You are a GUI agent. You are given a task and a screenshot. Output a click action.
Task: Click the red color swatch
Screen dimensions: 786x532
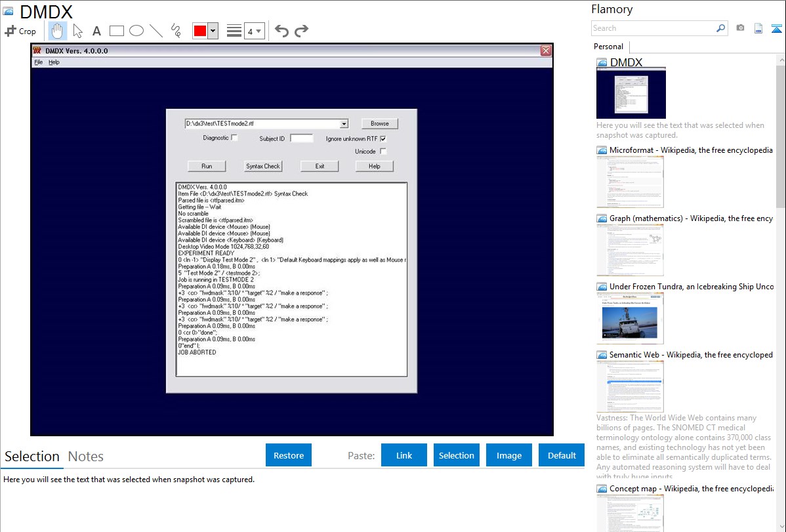[x=200, y=31]
